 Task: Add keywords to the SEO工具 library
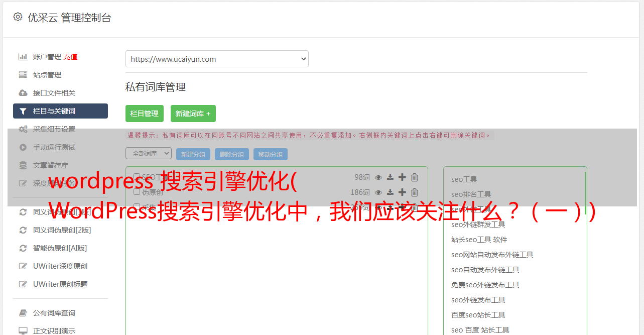[402, 177]
